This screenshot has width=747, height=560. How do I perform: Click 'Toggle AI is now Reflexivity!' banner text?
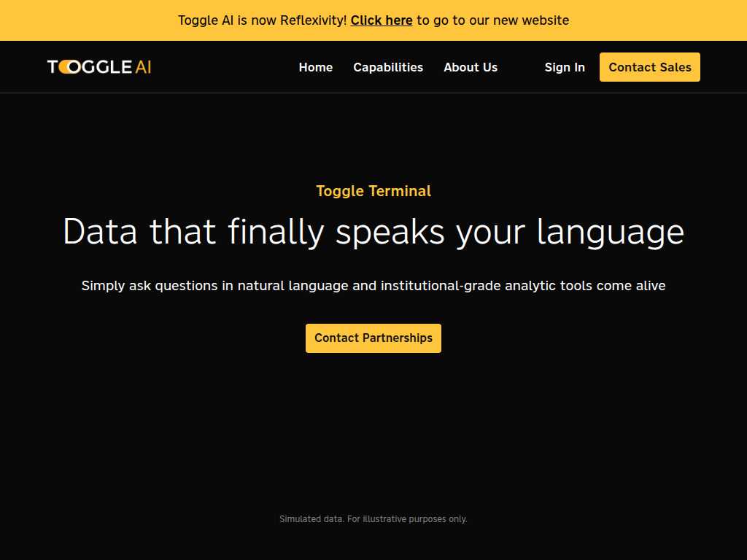[x=262, y=20]
